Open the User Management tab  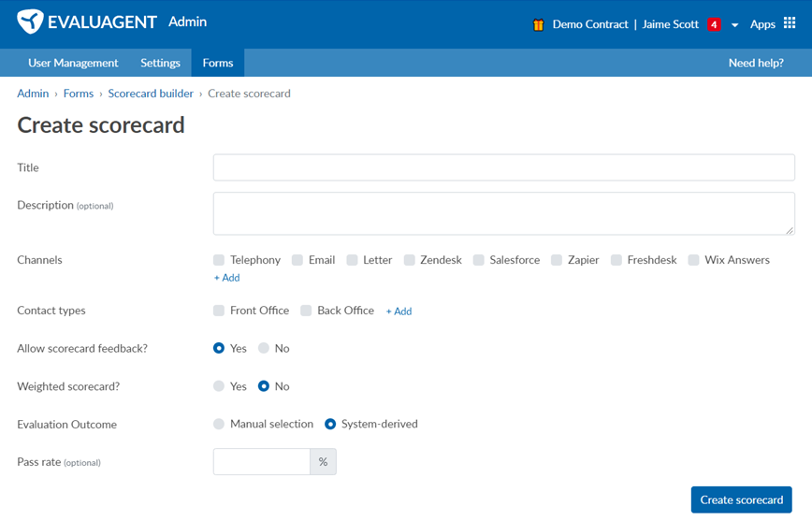[73, 63]
